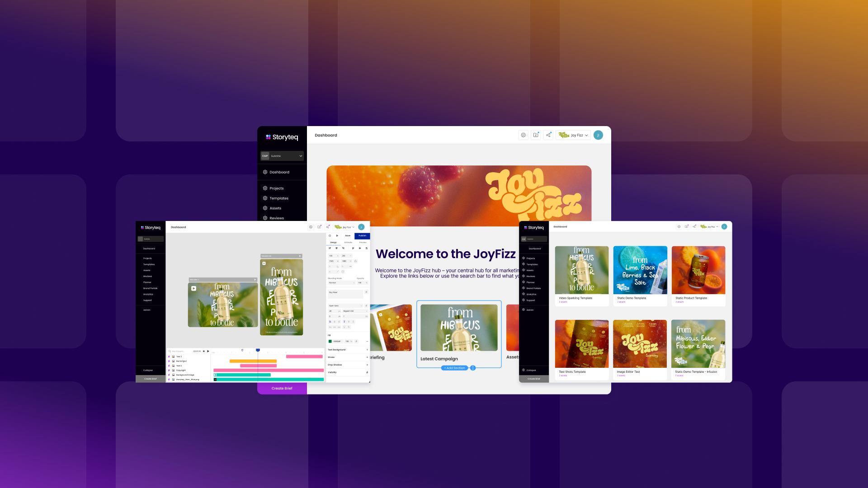This screenshot has width=868, height=488.
Task: Toggle the Visibility option in design panel
Action: [x=367, y=372]
